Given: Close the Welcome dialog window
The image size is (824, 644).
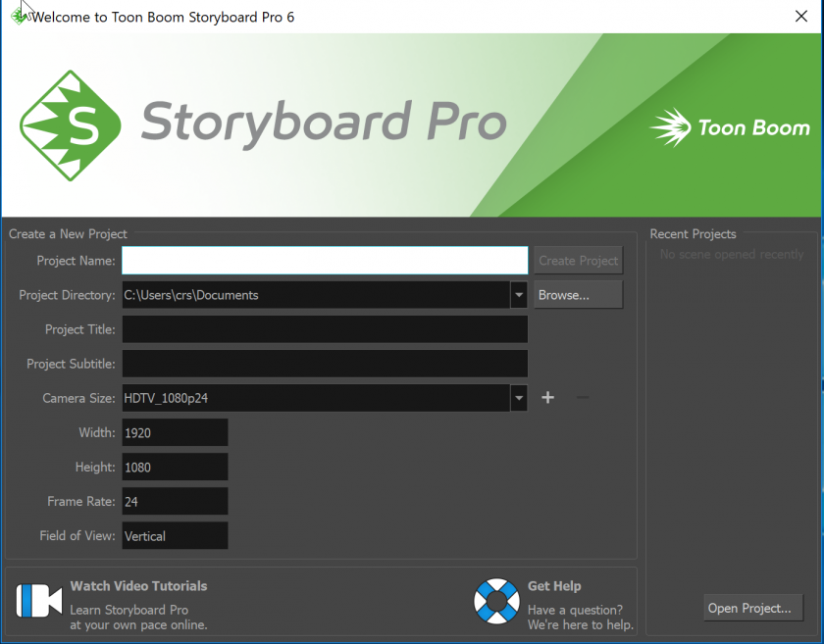Looking at the screenshot, I should 800,17.
